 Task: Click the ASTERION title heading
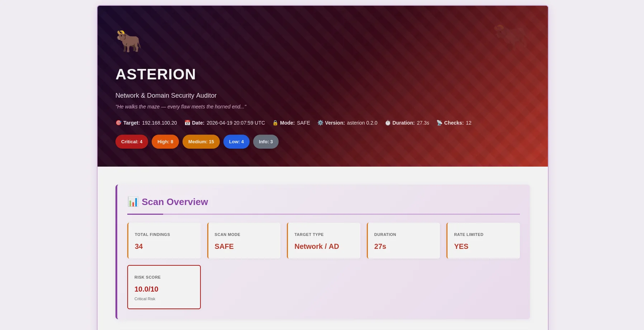tap(156, 74)
